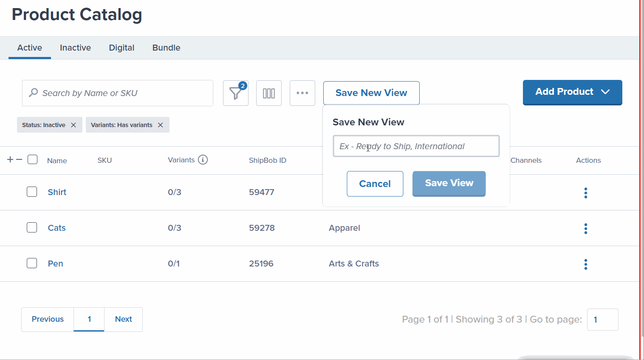Remove the Status: Inactive filter chip
This screenshot has width=644, height=360.
tap(73, 125)
